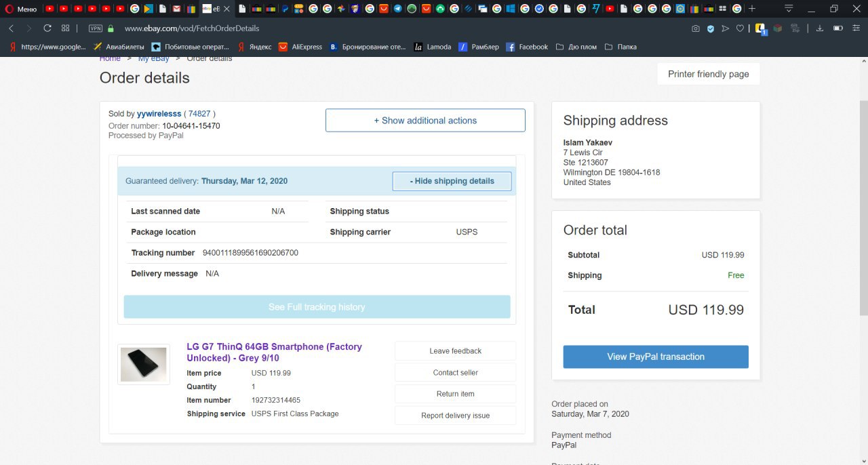Image resolution: width=868 pixels, height=465 pixels.
Task: Toggle the VPN badge in address bar
Action: tap(95, 28)
